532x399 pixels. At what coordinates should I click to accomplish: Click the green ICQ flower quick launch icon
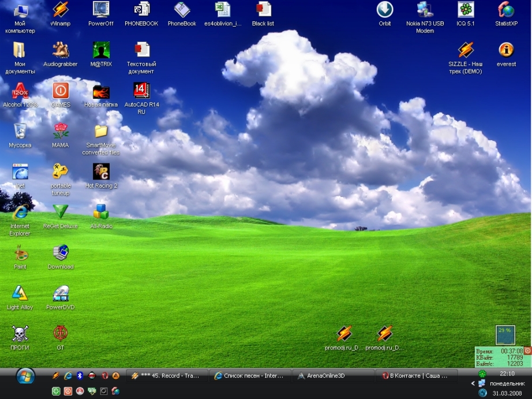pyautogui.click(x=56, y=391)
